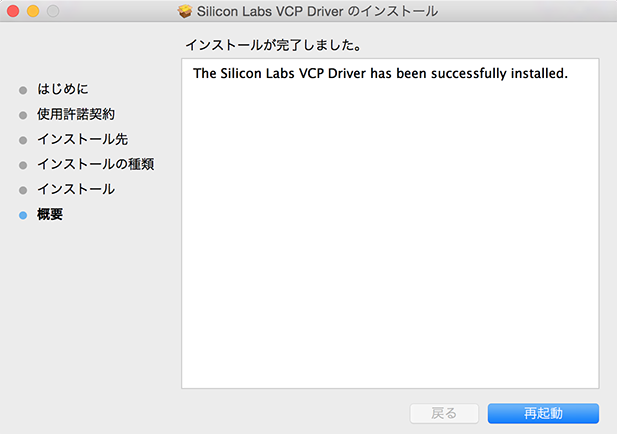This screenshot has height=434, width=617.
Task: Select the 使用許諾契約 step
Action: [x=83, y=114]
